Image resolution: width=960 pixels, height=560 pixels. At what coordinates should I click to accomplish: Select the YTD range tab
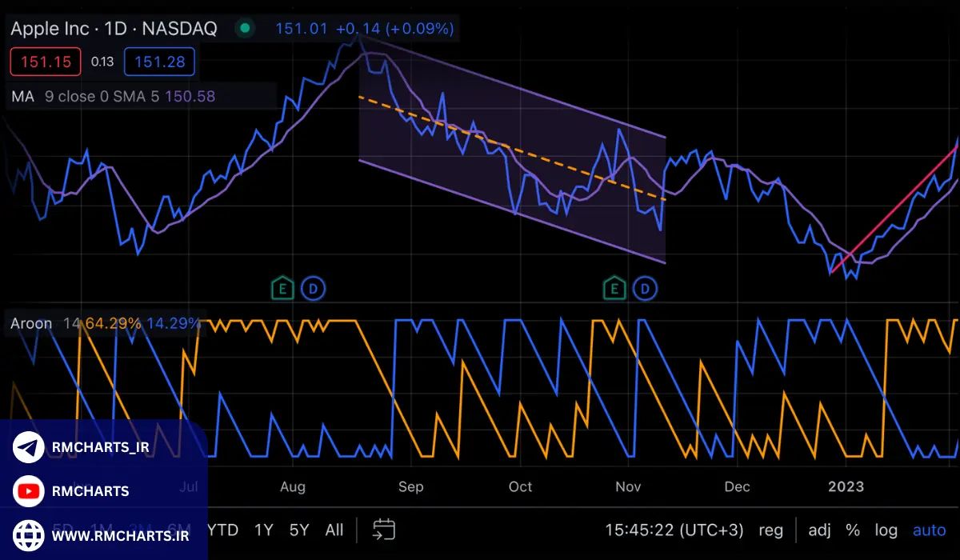221,530
